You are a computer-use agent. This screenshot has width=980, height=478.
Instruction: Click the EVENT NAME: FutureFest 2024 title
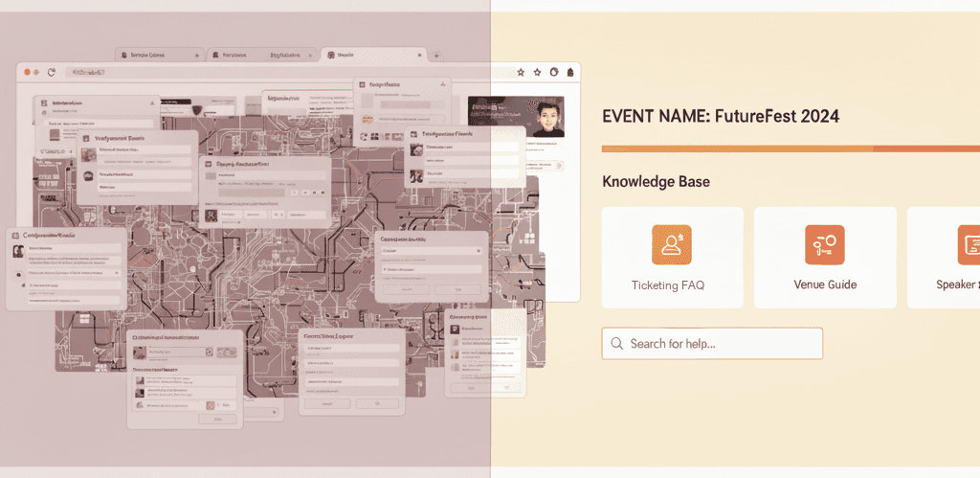(x=720, y=116)
